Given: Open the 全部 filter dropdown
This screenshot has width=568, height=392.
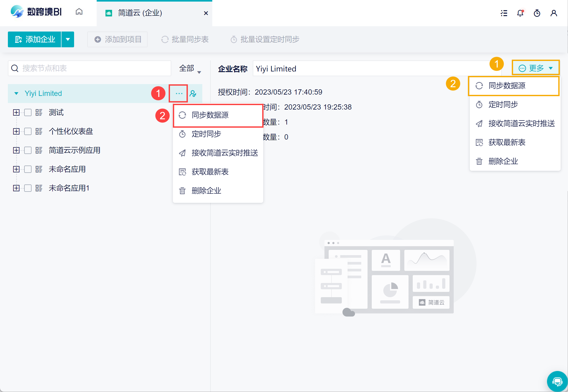Looking at the screenshot, I should pyautogui.click(x=190, y=68).
